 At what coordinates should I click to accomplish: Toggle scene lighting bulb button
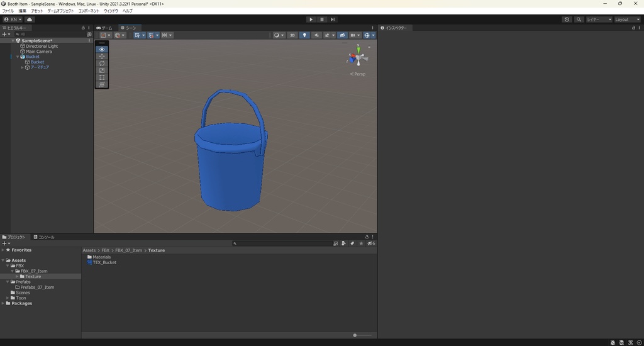[304, 35]
